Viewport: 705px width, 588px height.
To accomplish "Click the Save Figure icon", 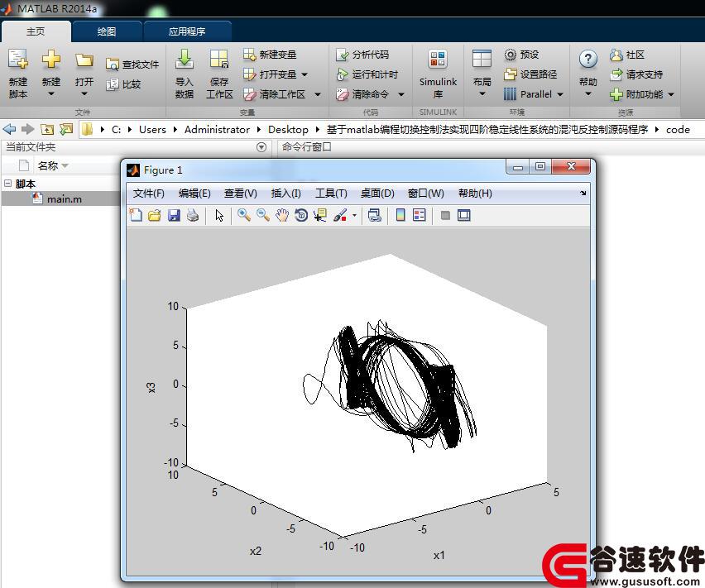I will point(174,215).
